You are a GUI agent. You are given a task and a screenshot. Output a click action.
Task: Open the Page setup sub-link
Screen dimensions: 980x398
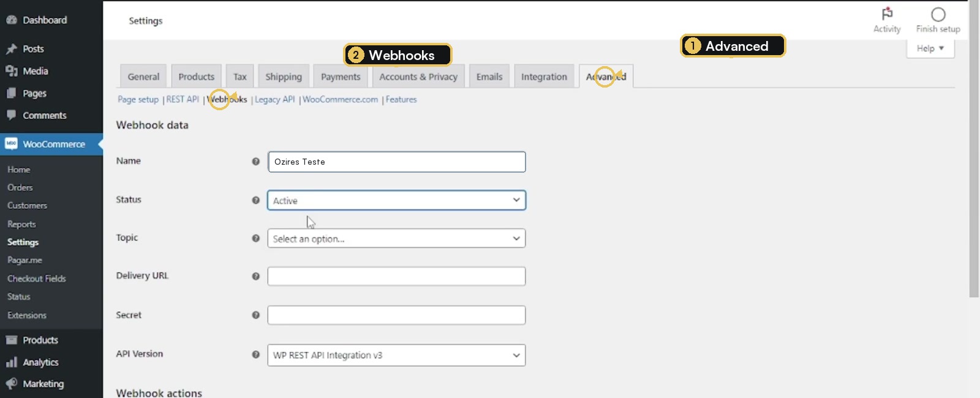pyautogui.click(x=138, y=99)
